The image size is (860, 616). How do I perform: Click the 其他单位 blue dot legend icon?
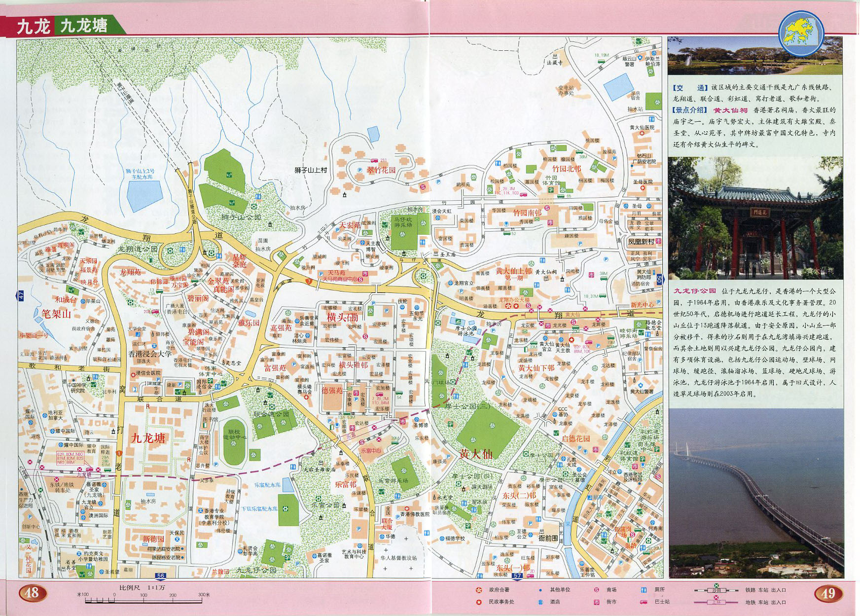click(540, 589)
